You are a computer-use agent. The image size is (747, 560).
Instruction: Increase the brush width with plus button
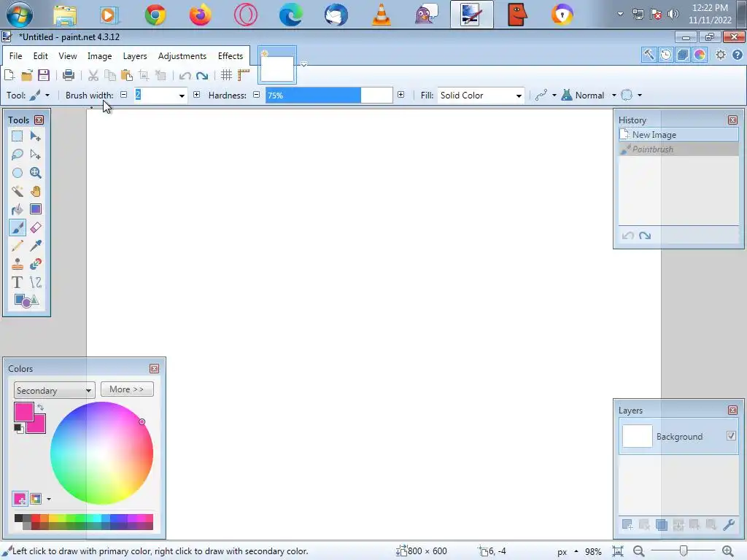pyautogui.click(x=196, y=95)
